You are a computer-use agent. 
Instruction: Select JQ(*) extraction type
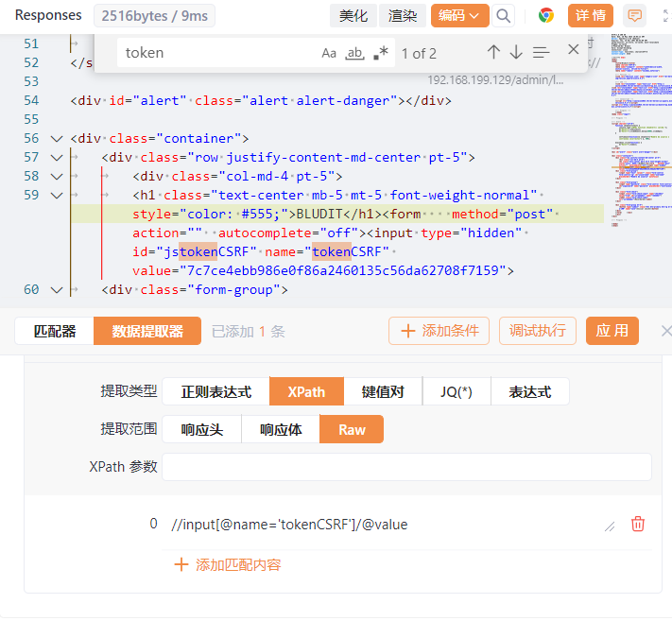pos(456,391)
